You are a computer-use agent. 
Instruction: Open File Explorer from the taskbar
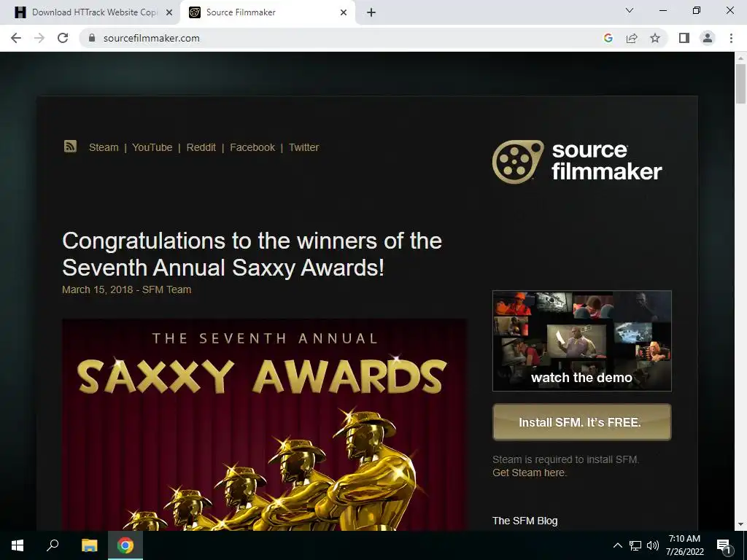89,545
